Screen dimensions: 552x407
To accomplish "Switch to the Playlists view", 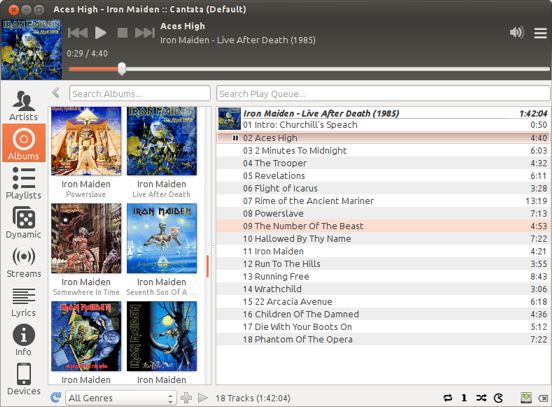I will pos(24,183).
